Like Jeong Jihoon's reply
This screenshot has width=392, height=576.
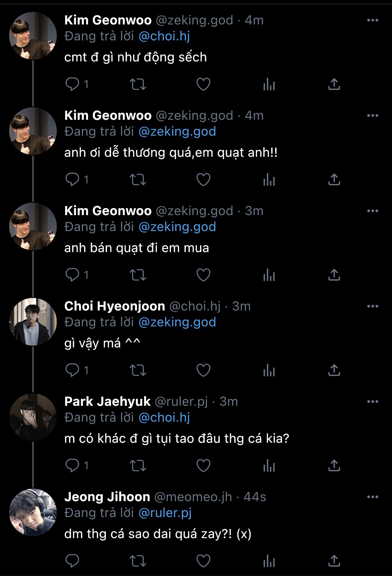click(x=203, y=561)
